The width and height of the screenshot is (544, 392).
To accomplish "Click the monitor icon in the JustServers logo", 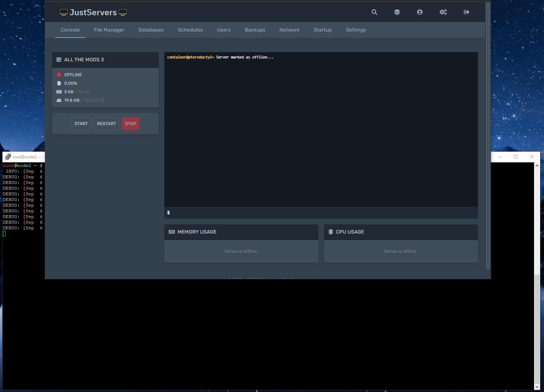I will coord(64,12).
